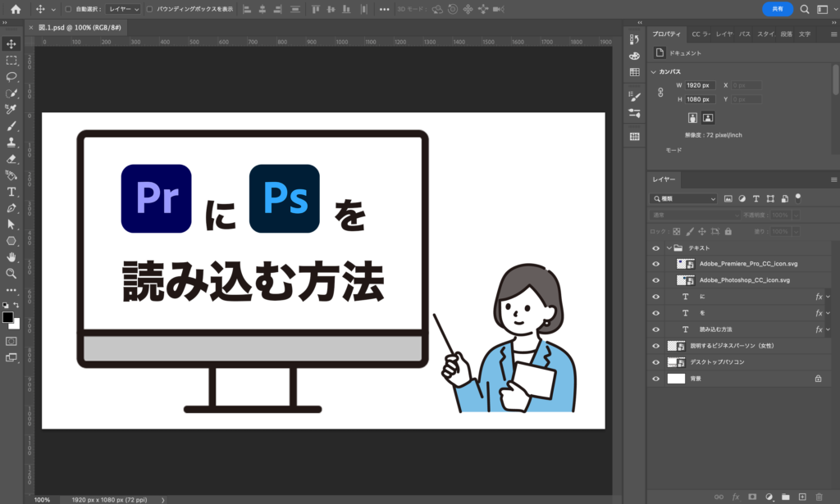Select the Horizontal Type tool

pos(11,192)
